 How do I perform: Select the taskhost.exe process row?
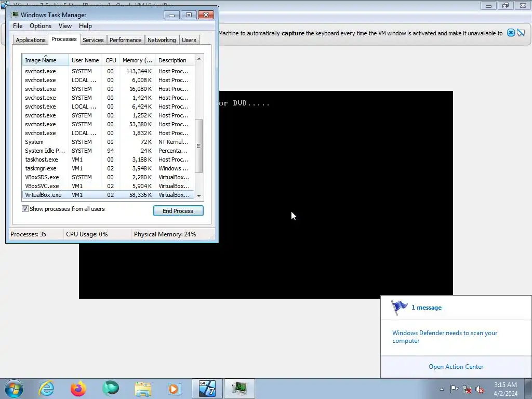[108, 159]
